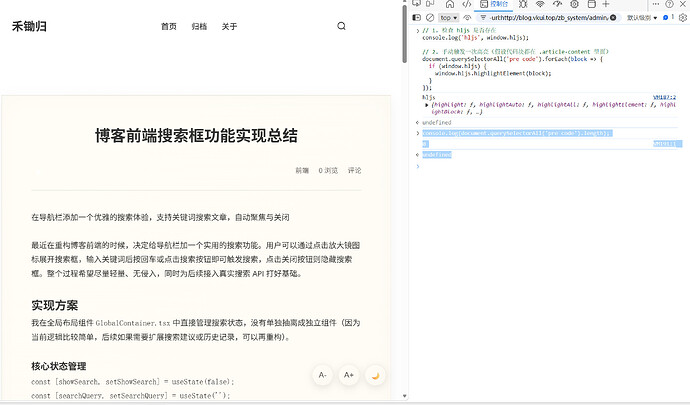Open the blog search magnifier icon
The width and height of the screenshot is (690, 405).
(342, 27)
